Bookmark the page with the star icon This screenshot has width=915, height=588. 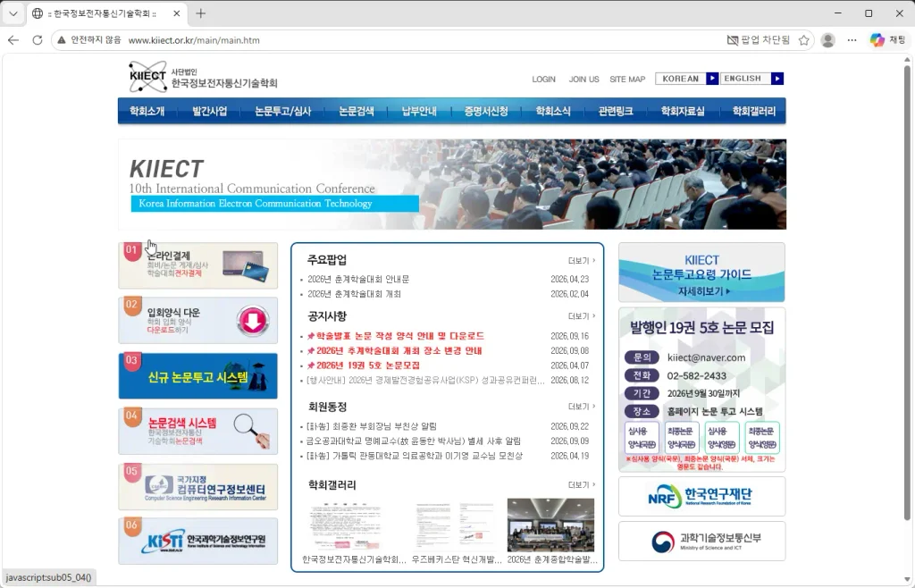coord(803,39)
